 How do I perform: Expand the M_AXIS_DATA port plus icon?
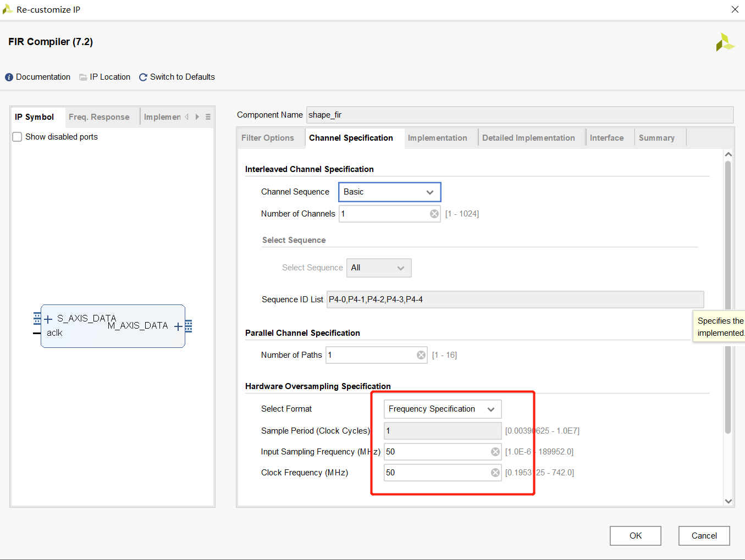(x=178, y=326)
